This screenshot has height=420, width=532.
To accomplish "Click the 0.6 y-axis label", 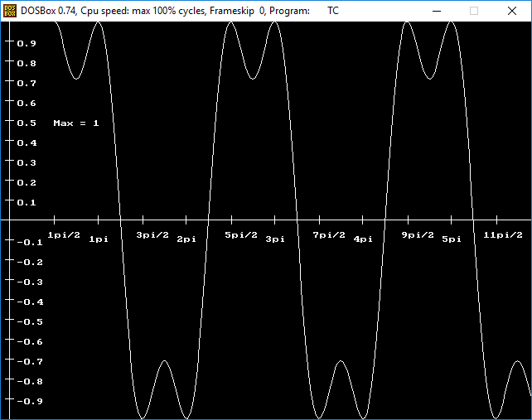I will [x=27, y=103].
